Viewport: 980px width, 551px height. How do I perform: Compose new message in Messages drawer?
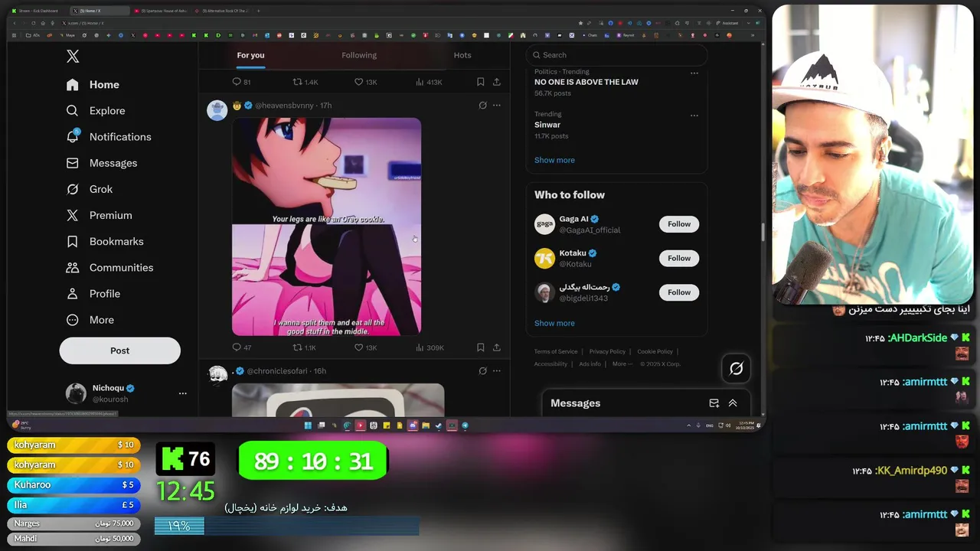[x=714, y=403]
